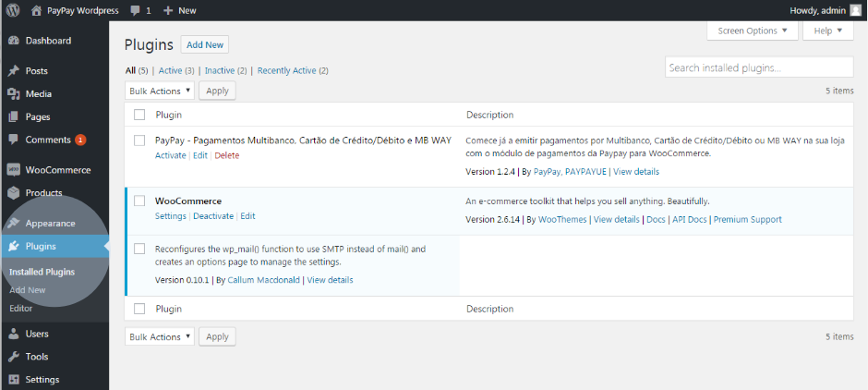The image size is (868, 390).
Task: View details of the PayPay plugin
Action: 636,172
